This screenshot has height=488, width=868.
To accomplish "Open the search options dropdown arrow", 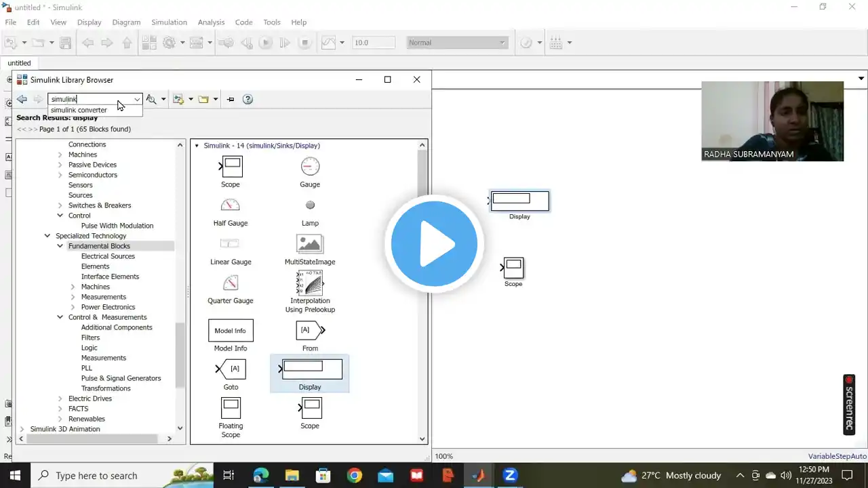I will tap(163, 99).
